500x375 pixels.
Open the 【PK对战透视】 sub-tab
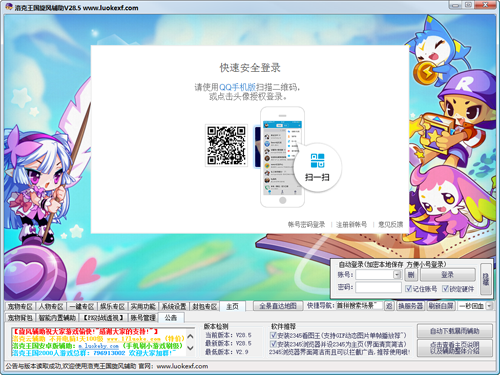(x=103, y=318)
